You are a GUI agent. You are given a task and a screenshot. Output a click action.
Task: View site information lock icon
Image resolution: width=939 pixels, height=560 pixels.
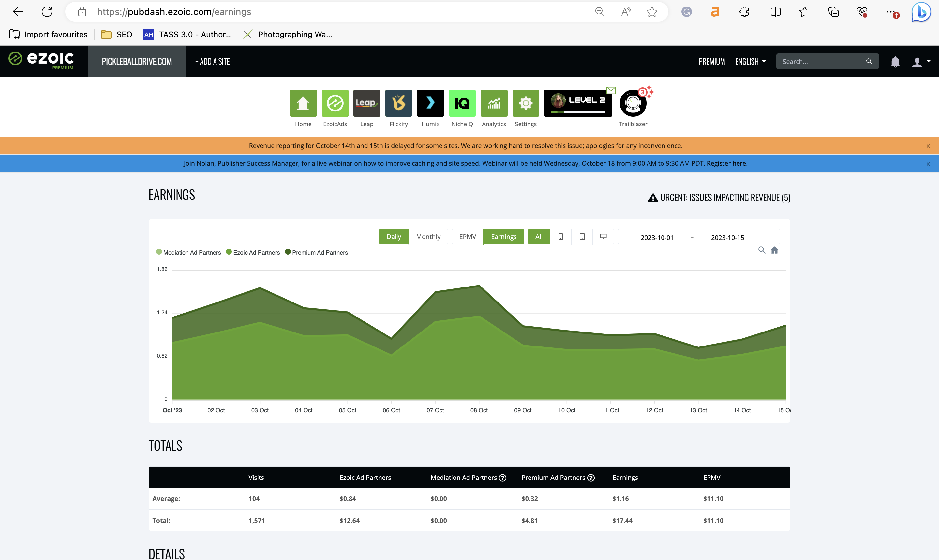pos(82,12)
